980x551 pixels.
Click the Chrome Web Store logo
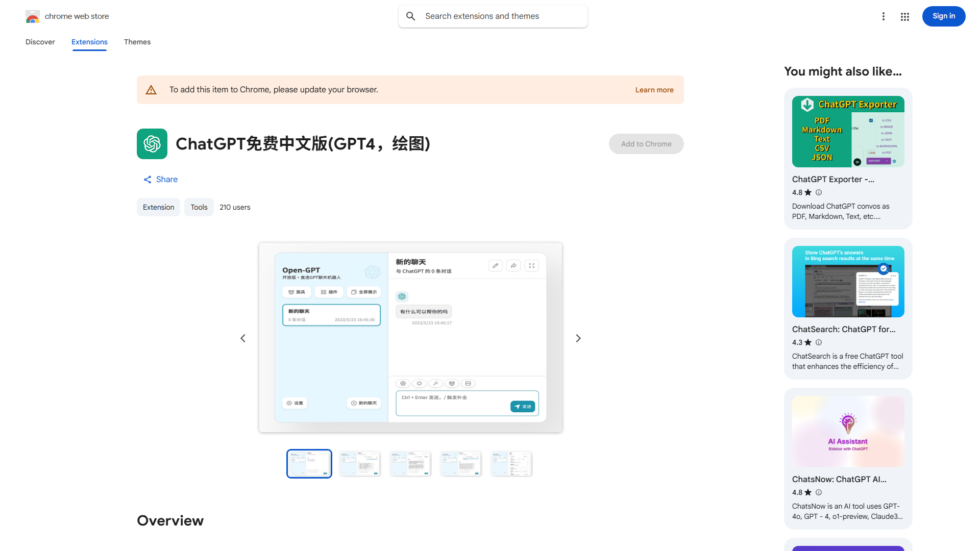point(32,16)
